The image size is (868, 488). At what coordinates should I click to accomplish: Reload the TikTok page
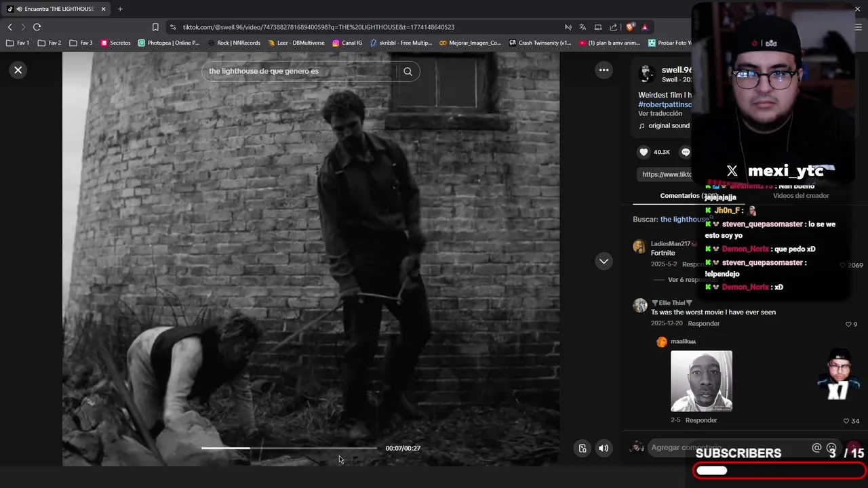37,27
